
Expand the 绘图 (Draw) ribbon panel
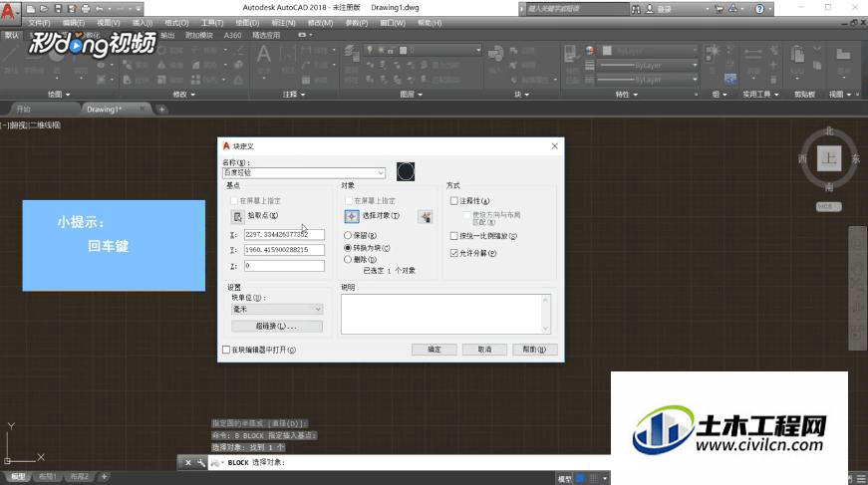[59, 95]
